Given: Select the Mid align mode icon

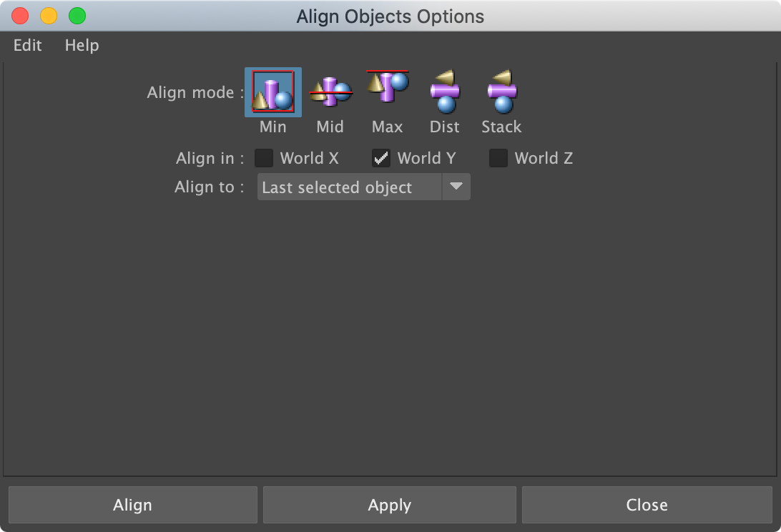Looking at the screenshot, I should pyautogui.click(x=330, y=92).
